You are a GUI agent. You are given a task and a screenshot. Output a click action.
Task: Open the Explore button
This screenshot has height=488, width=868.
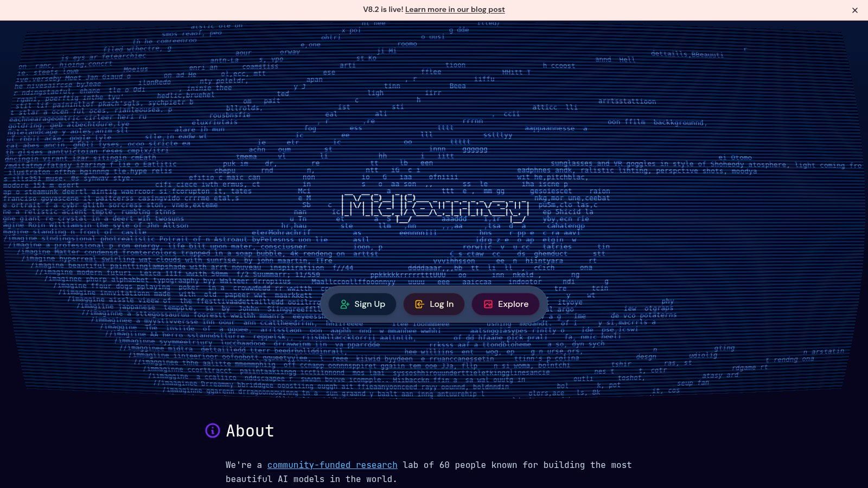[506, 304]
